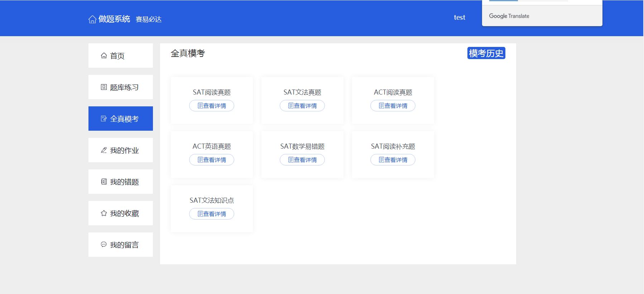View details for SAT数学易错题

(302, 160)
